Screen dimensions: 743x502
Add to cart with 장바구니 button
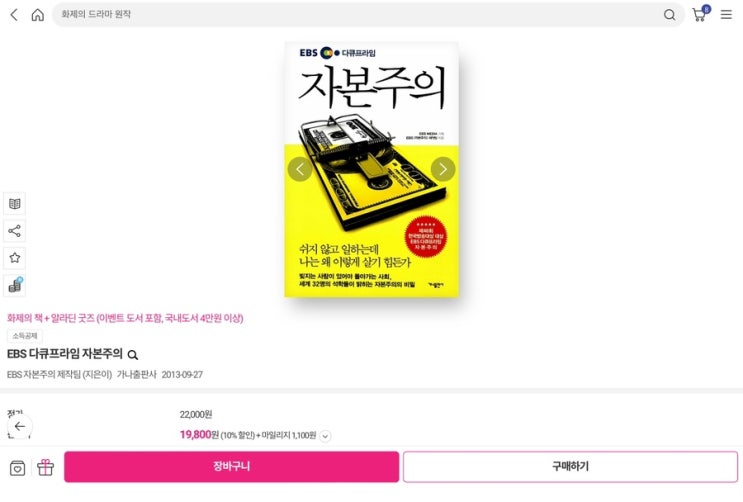[x=231, y=466]
